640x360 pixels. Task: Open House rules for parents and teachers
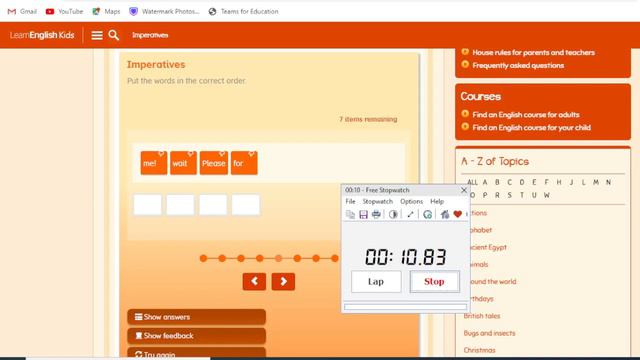[533, 52]
